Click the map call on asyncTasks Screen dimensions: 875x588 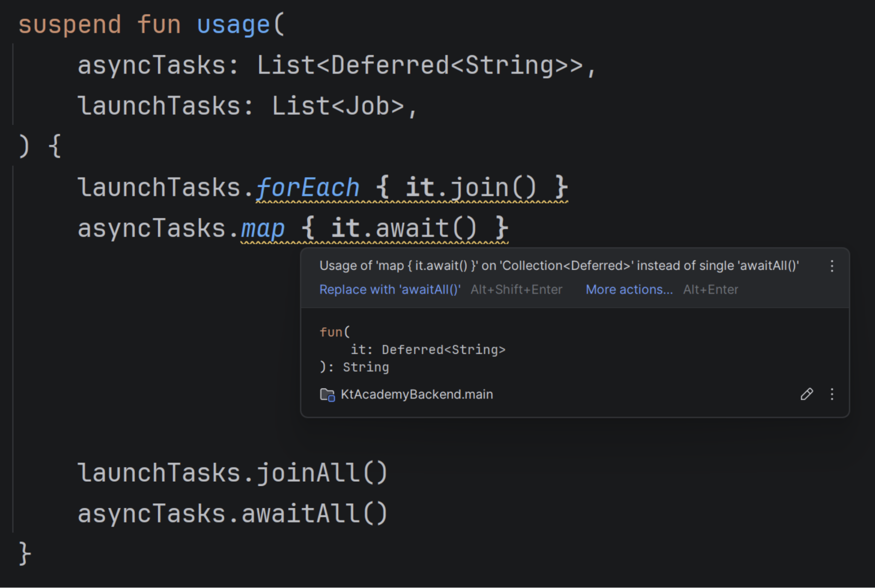(x=262, y=229)
